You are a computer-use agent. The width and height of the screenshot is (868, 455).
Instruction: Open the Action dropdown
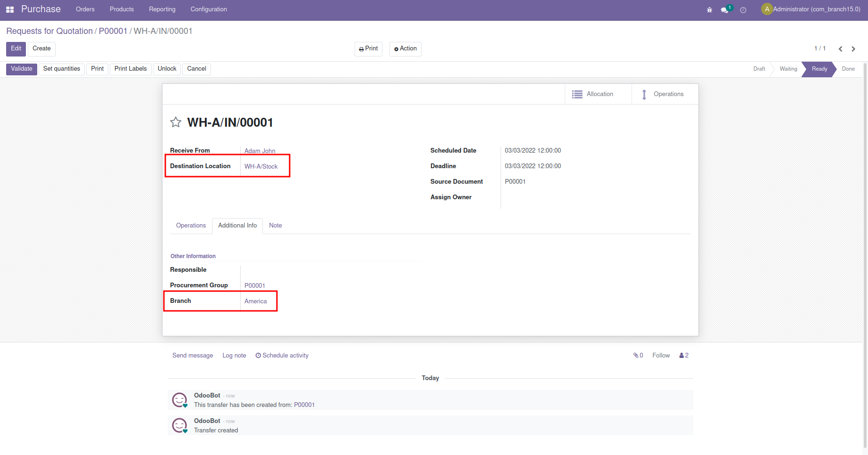click(406, 49)
